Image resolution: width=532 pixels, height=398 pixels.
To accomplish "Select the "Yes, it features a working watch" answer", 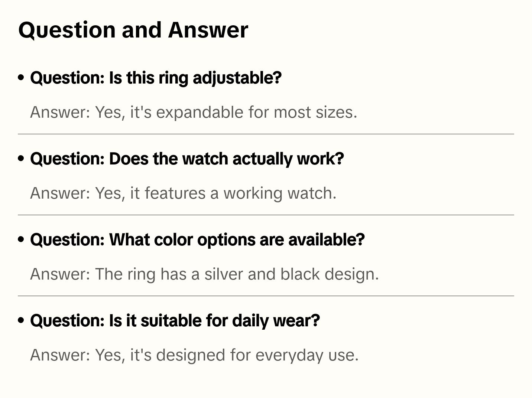I will click(183, 193).
